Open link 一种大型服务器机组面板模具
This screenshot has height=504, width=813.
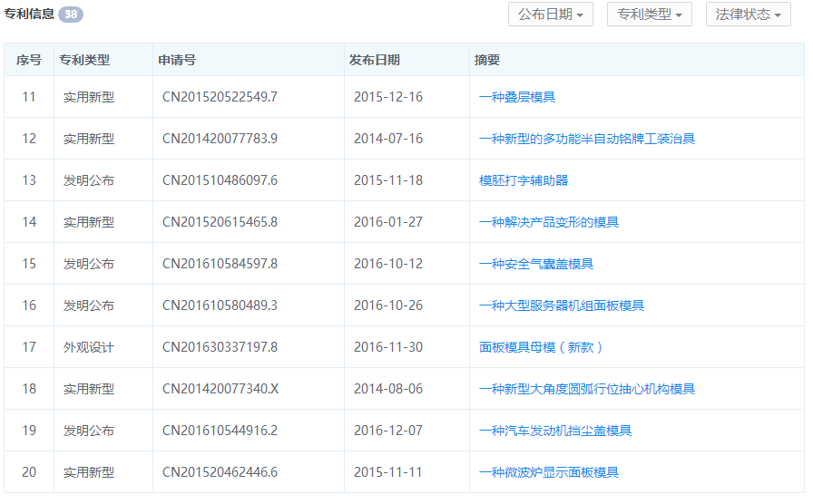click(x=562, y=305)
